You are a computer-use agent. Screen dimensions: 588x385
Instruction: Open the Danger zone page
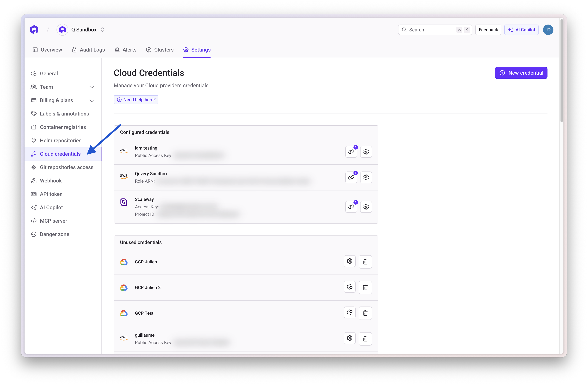click(x=63, y=234)
